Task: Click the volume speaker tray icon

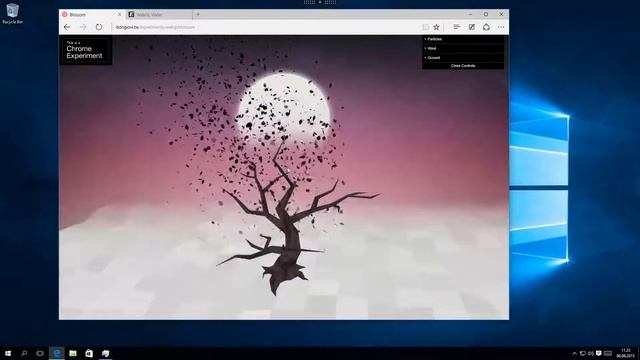Action: [590, 353]
